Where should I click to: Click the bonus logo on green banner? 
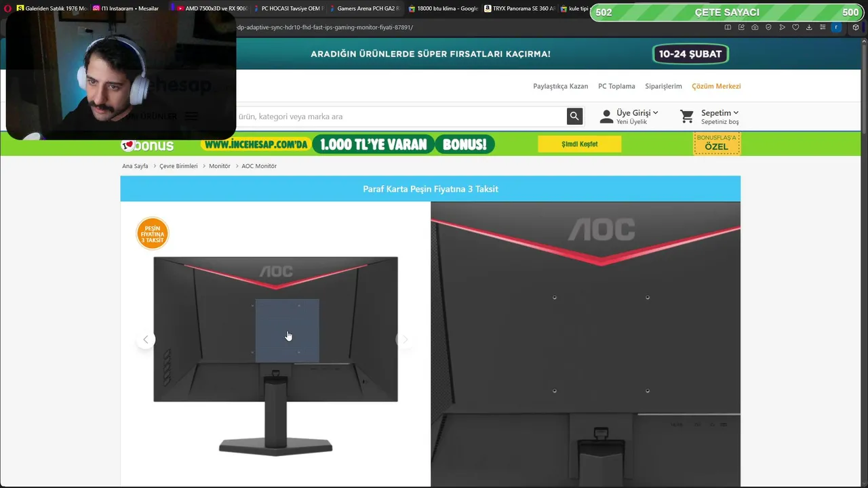(x=147, y=144)
